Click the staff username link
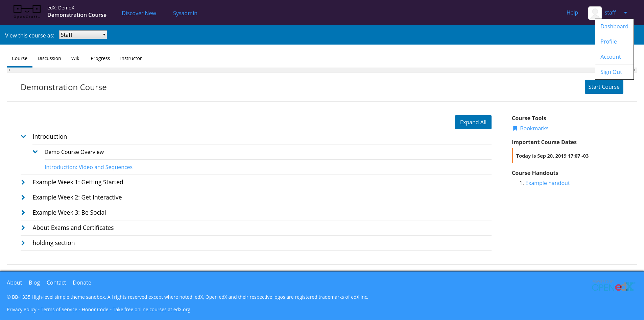644x320 pixels. click(610, 12)
